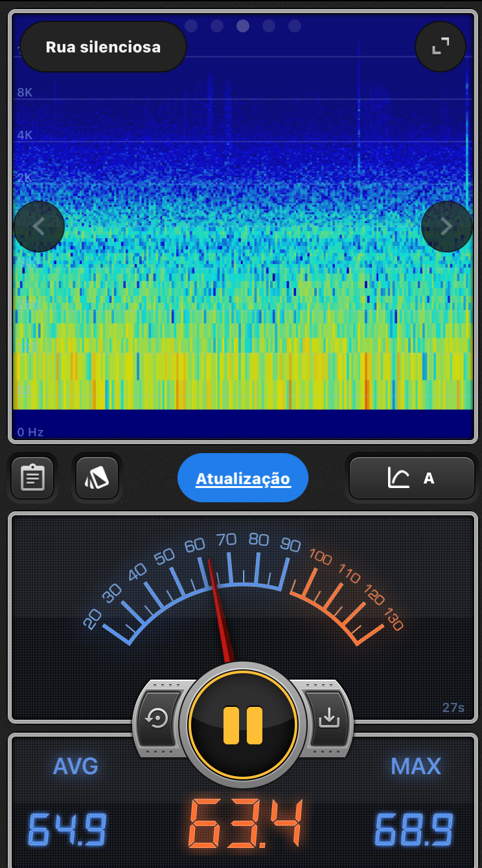Open the clipboard history icon

(32, 478)
